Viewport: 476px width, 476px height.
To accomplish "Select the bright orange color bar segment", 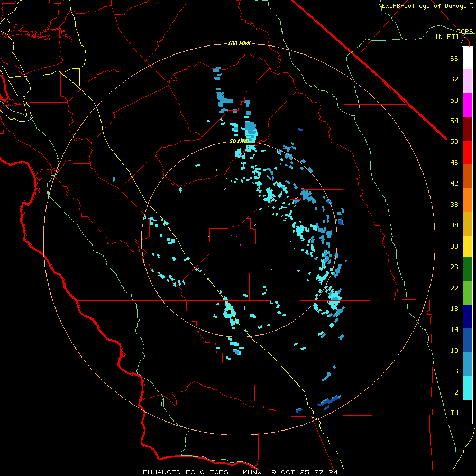I will pyautogui.click(x=467, y=200).
